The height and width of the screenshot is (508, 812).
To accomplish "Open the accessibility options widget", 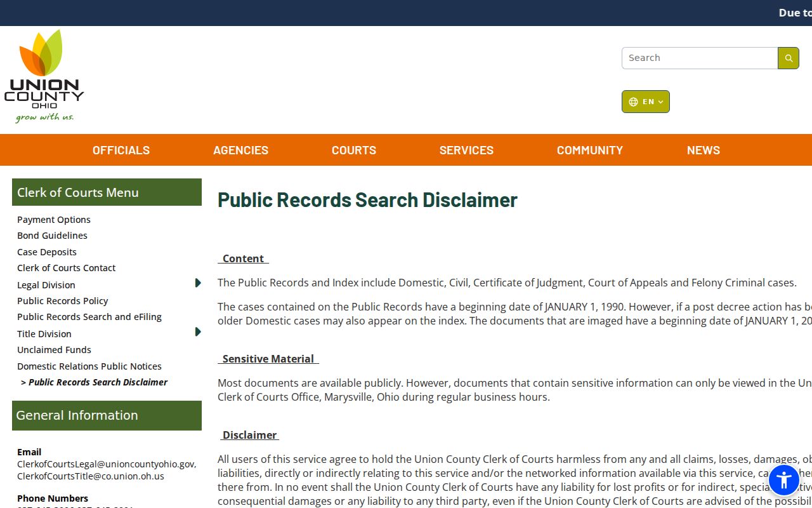I will pos(784,480).
